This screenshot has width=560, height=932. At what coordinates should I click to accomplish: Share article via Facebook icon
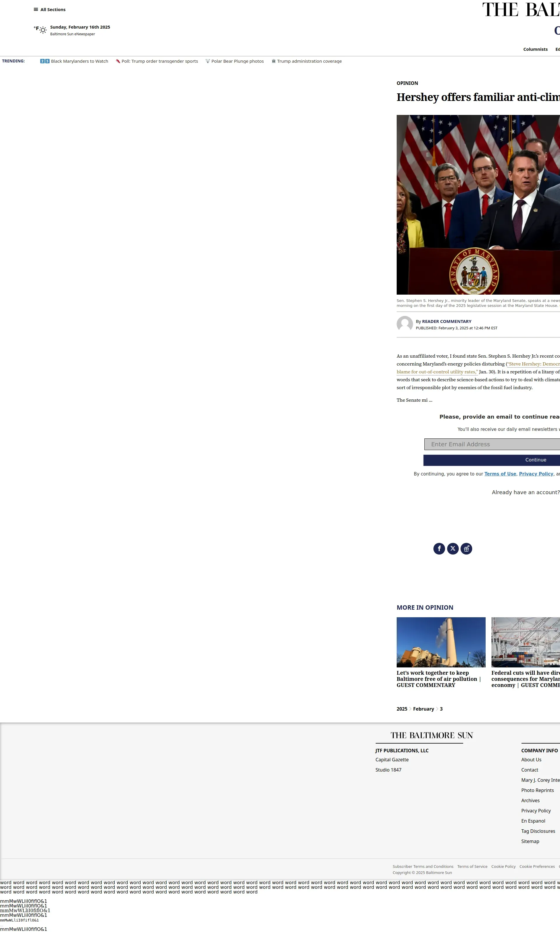pyautogui.click(x=439, y=549)
